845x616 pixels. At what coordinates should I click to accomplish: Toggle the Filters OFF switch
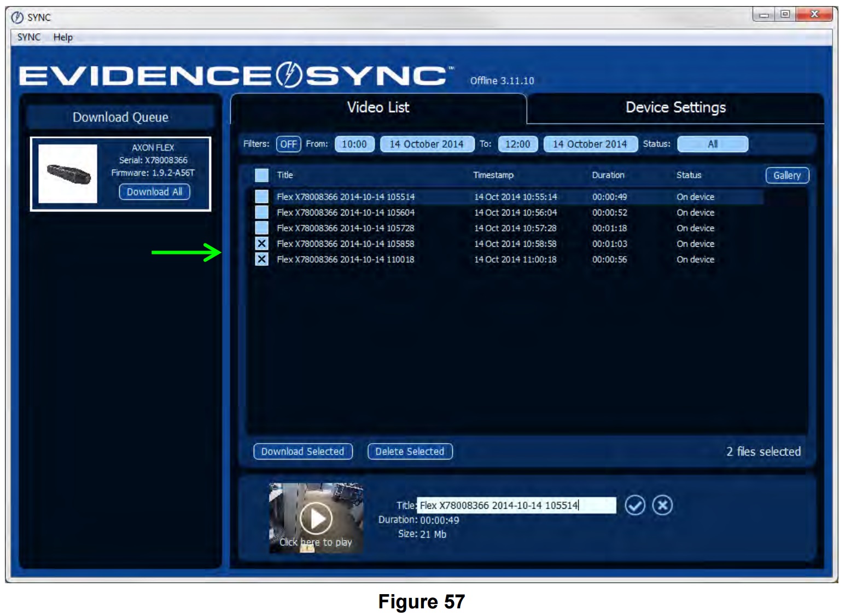290,144
